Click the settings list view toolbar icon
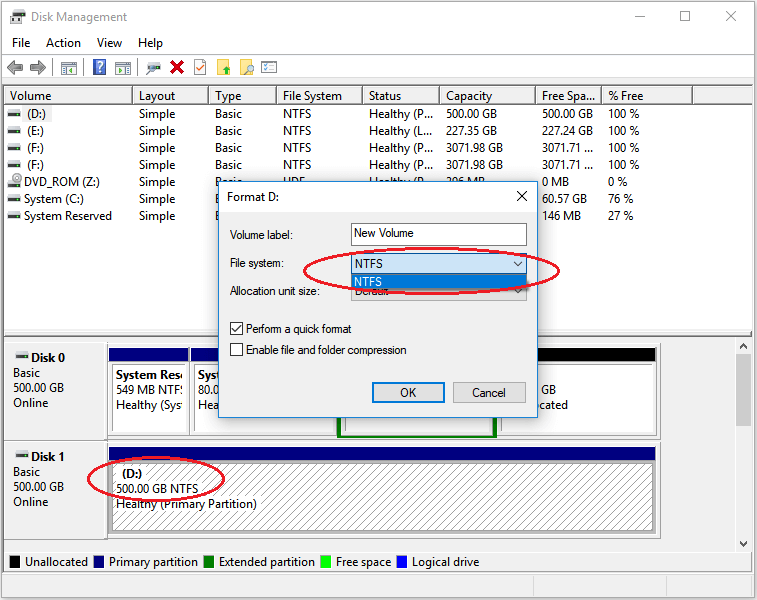 [269, 67]
